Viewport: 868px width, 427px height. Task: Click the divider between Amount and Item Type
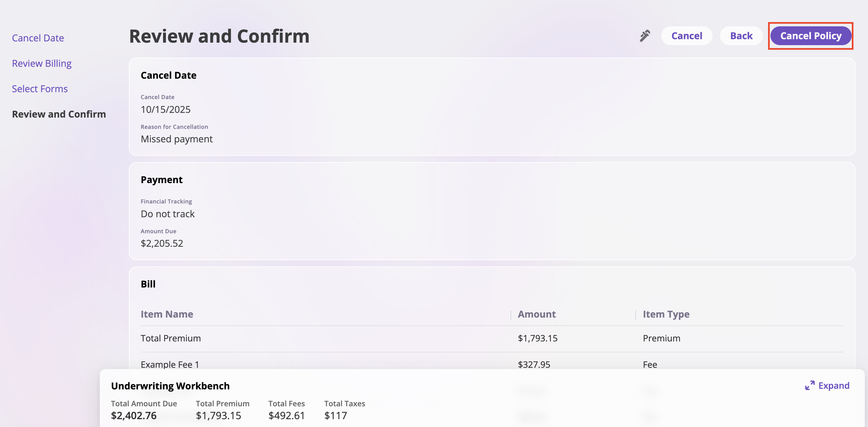[636, 314]
